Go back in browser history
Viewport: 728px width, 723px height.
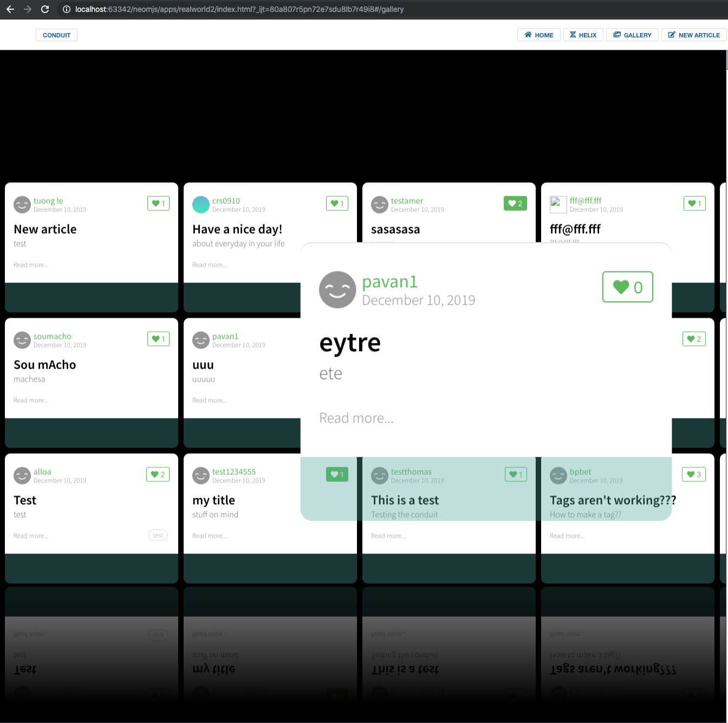tap(10, 9)
